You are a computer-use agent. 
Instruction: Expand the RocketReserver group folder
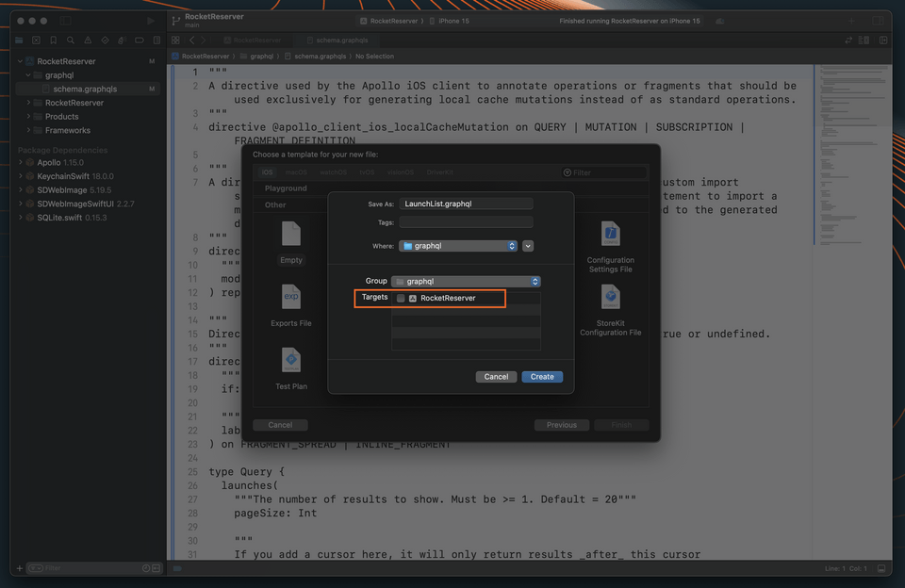tap(28, 103)
